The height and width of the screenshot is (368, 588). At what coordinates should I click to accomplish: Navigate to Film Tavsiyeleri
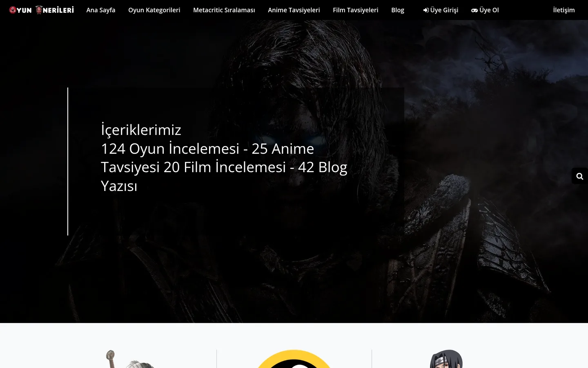[356, 10]
